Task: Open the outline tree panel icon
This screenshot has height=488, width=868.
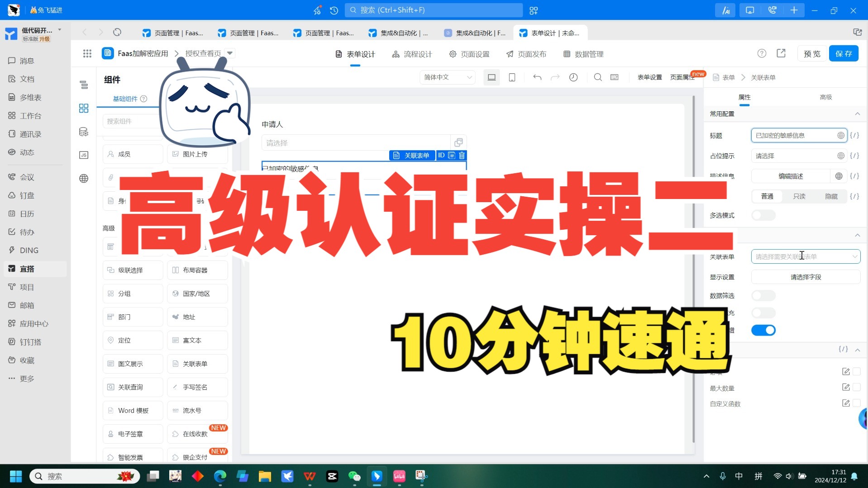Action: click(84, 85)
